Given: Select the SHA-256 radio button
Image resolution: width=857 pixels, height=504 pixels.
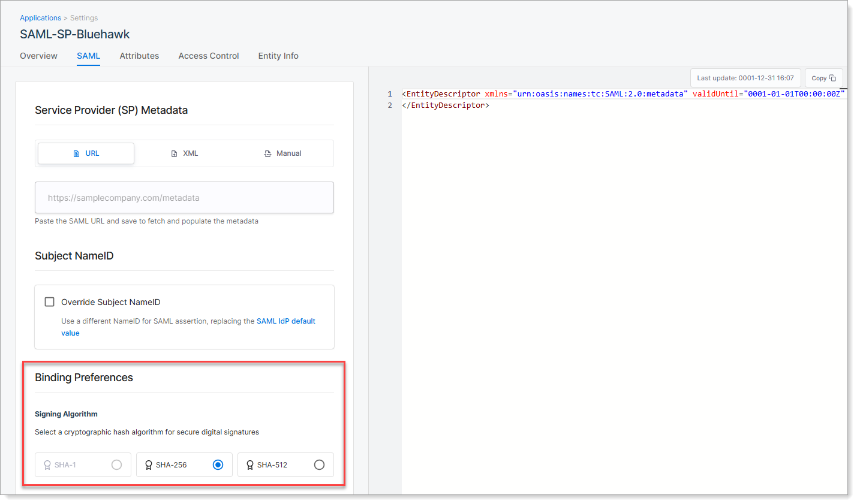Looking at the screenshot, I should [218, 465].
